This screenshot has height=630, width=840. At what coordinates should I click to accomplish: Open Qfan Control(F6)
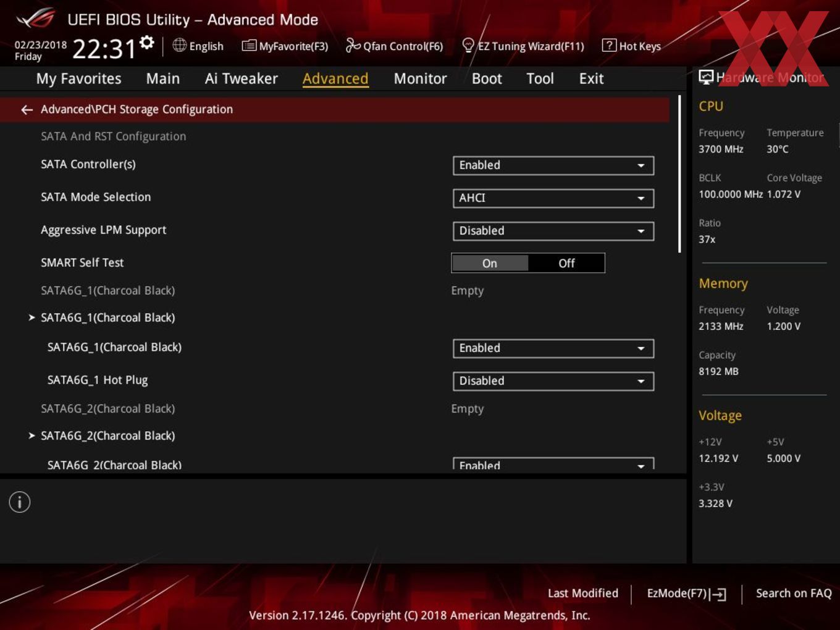tap(394, 46)
